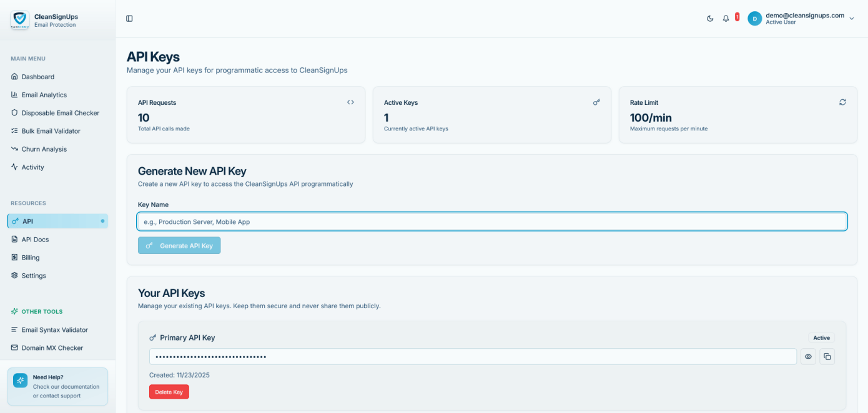Click the CleanSignUps shield logo
868x413 pixels.
[19, 20]
